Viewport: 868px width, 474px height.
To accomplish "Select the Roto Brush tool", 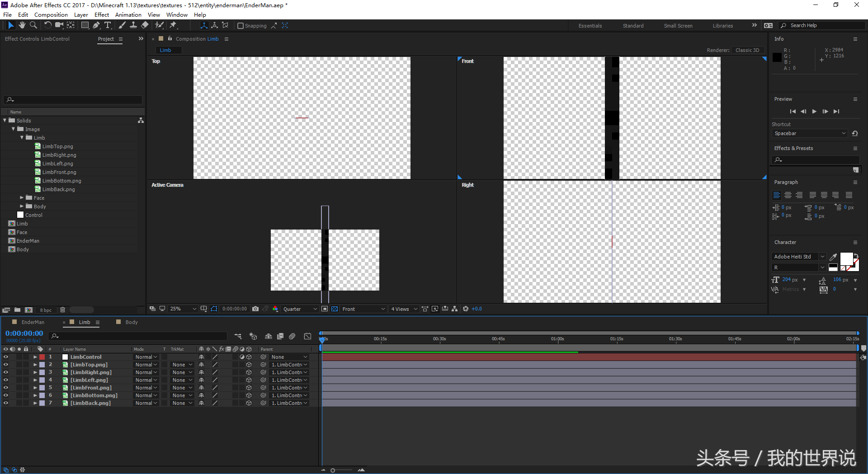I will pyautogui.click(x=159, y=25).
